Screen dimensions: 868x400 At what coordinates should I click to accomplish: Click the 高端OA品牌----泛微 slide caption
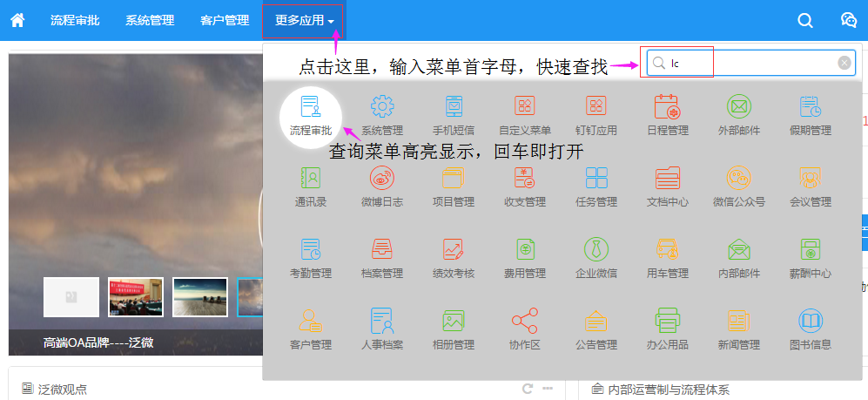point(98,343)
